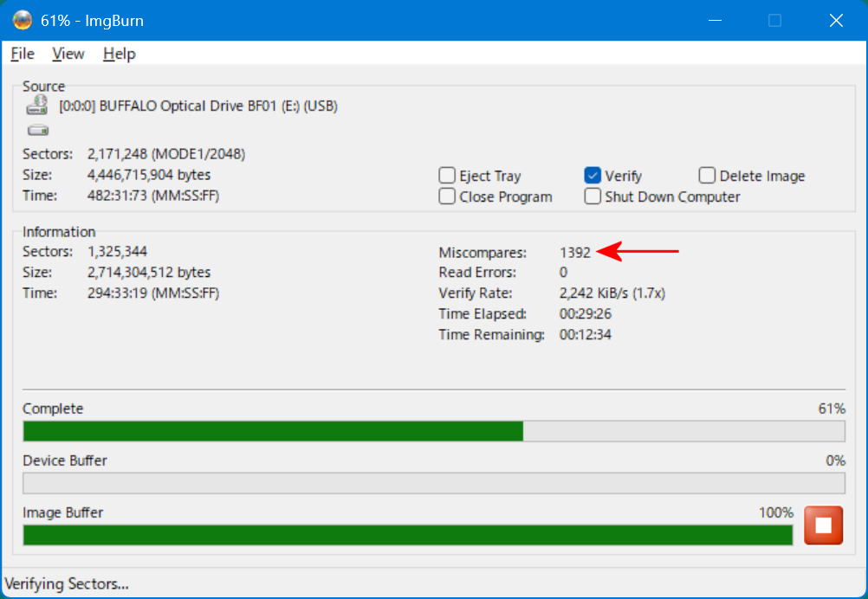Close the ImgBurn window
Image resolution: width=868 pixels, height=599 pixels.
tap(836, 21)
